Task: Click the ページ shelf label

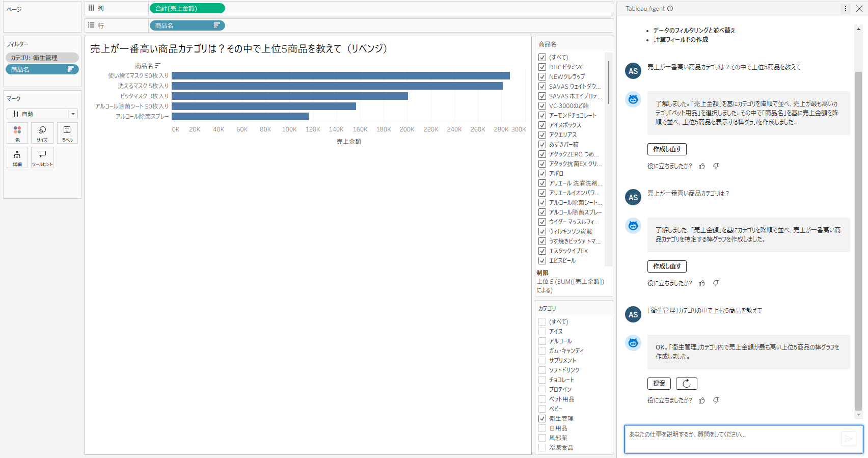Action: pyautogui.click(x=14, y=9)
